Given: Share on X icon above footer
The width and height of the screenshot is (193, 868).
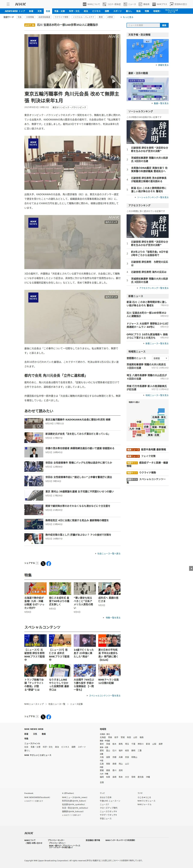Looking at the screenshot, I should [x=43, y=717].
